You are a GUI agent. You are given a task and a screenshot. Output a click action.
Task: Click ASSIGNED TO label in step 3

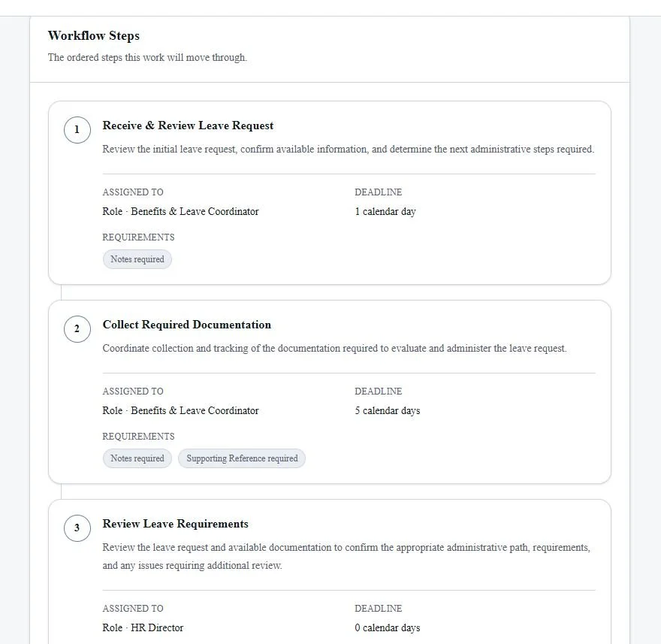pos(133,609)
